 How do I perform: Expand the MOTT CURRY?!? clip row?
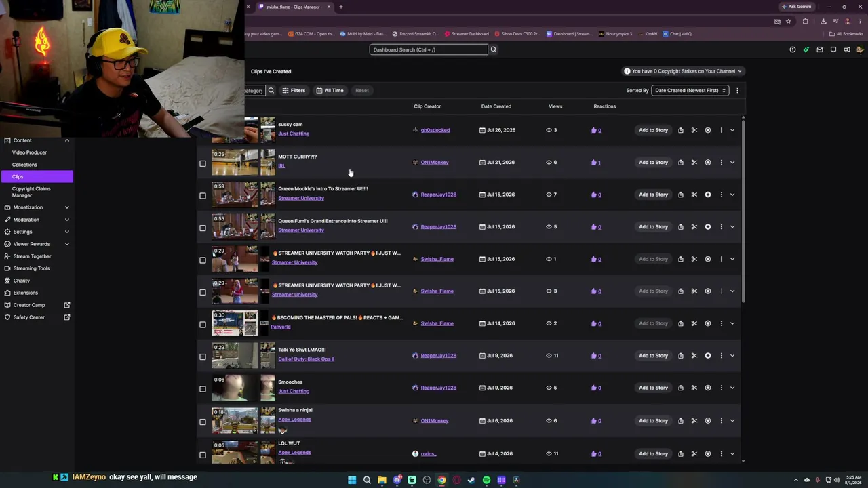tap(732, 163)
